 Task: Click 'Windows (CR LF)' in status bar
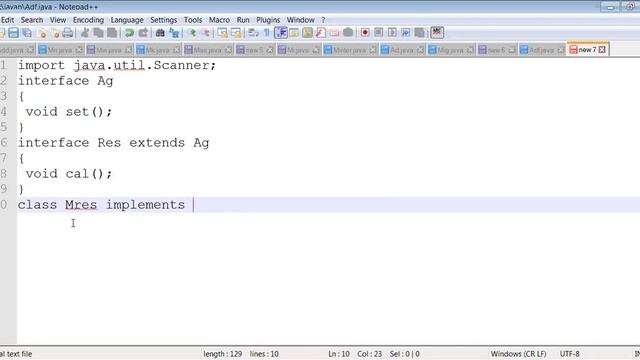518,354
